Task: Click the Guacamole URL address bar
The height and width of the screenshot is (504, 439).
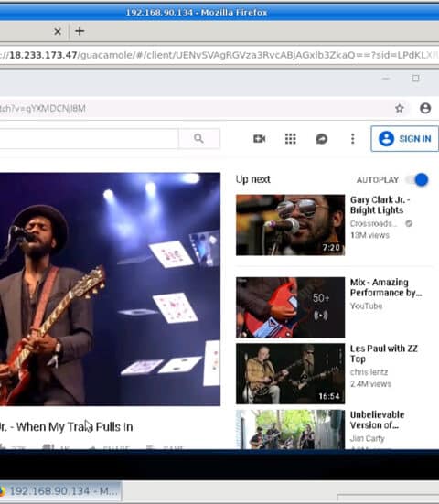Action: coord(219,55)
